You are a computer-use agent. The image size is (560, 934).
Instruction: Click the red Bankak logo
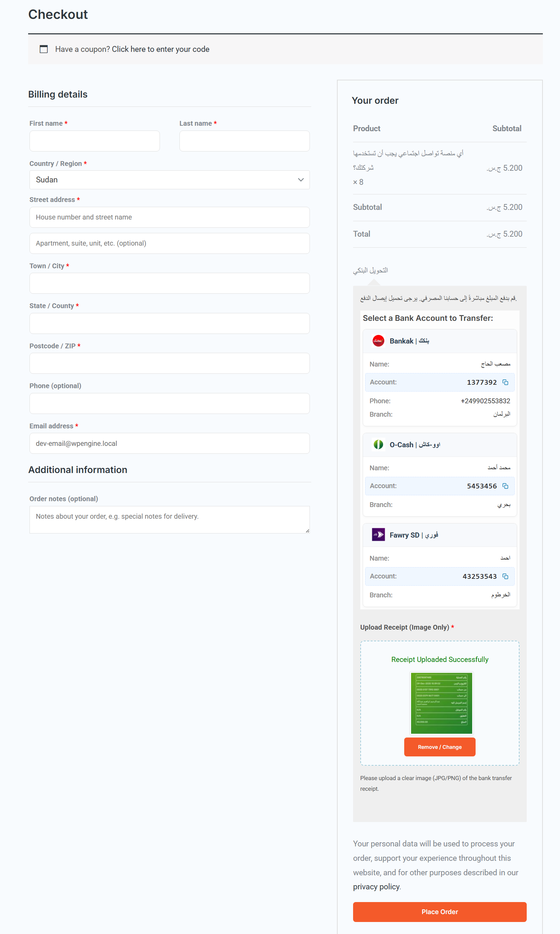[378, 341]
